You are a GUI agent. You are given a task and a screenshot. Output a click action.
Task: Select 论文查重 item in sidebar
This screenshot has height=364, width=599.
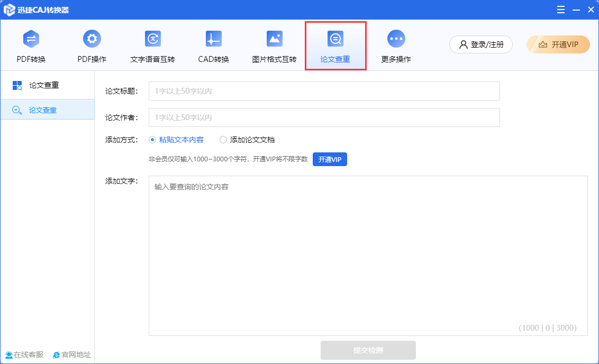pos(42,110)
